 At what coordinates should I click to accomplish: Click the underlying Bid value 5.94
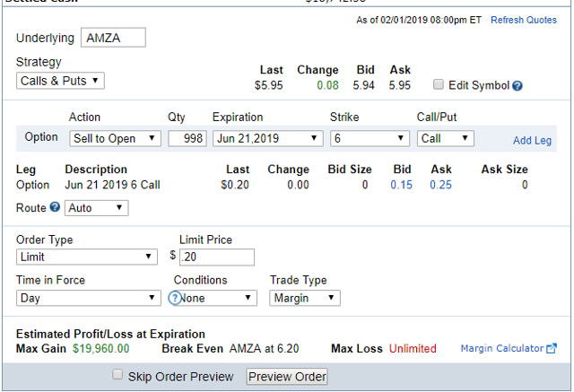[363, 85]
